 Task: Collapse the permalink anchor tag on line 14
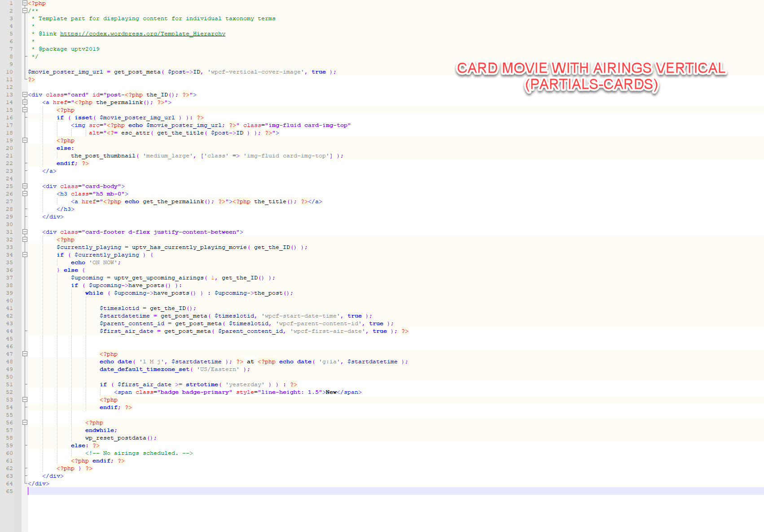pyautogui.click(x=25, y=102)
